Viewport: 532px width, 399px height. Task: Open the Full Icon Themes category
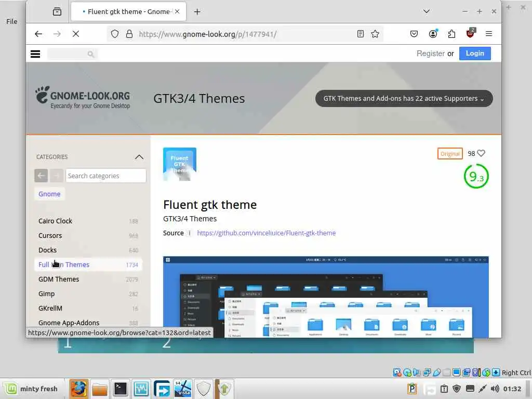tap(88, 264)
